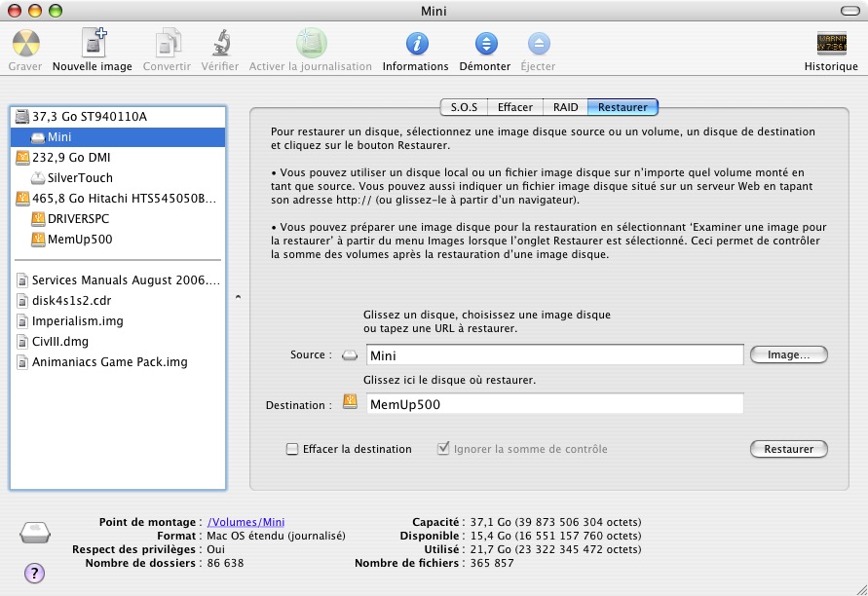Select Animaniacs Game Pack.img image
The height and width of the screenshot is (596, 868).
[x=118, y=362]
